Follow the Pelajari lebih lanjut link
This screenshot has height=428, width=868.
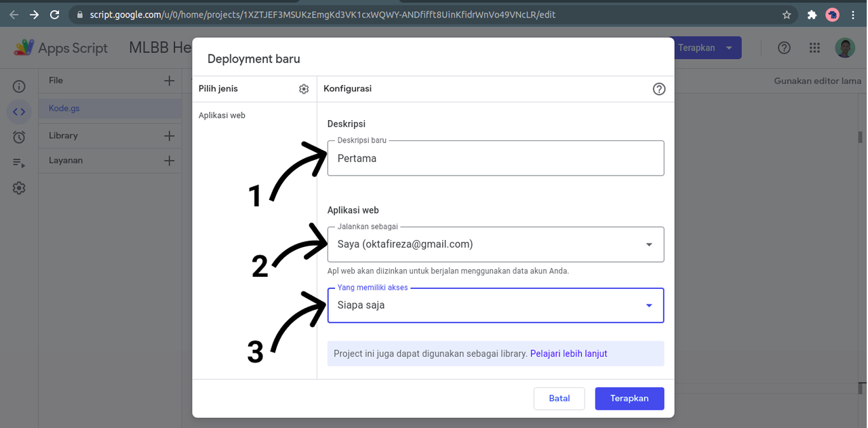coord(568,353)
